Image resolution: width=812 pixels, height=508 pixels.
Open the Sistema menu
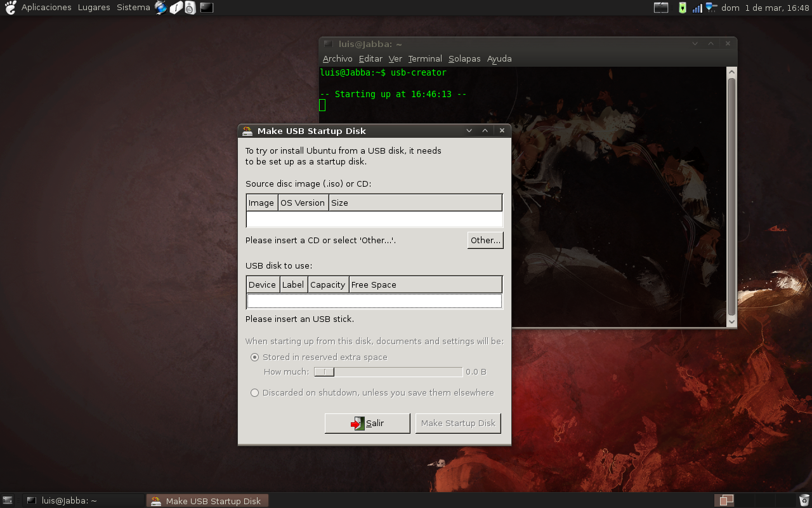pyautogui.click(x=133, y=8)
